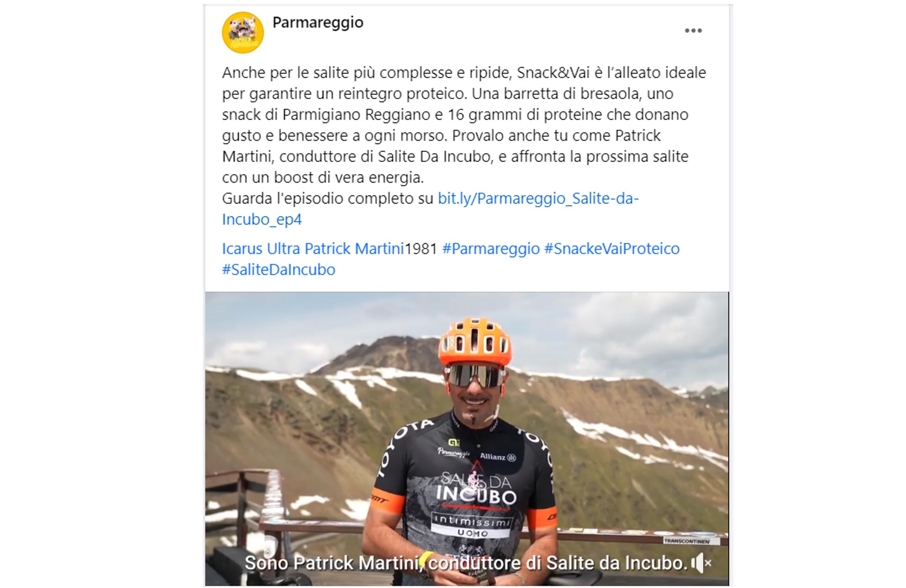
Task: Open the Icarus Ultra tagged page
Action: 261,249
